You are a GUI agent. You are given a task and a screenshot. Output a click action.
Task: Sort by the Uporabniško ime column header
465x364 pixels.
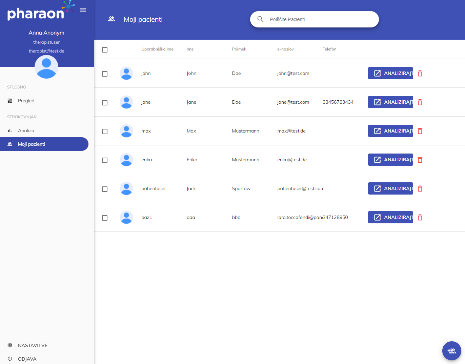(x=157, y=49)
